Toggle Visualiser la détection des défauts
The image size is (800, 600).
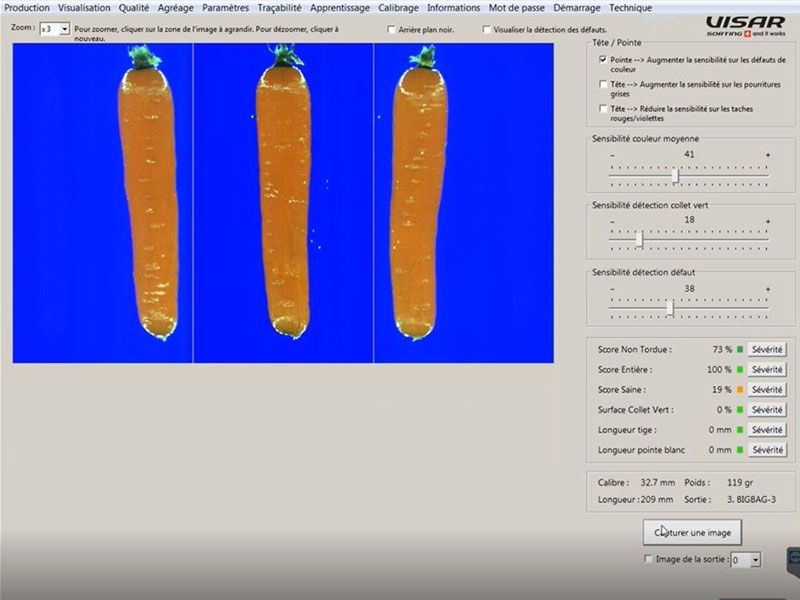tap(486, 30)
